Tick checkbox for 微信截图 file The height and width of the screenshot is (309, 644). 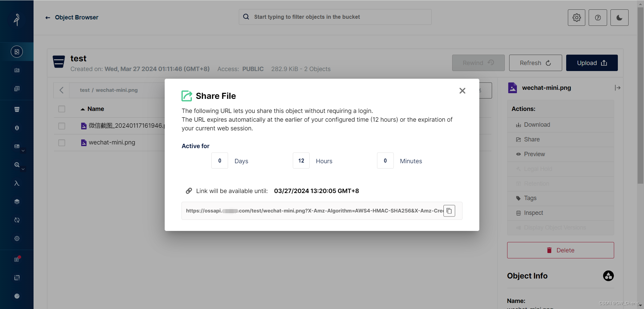click(62, 126)
